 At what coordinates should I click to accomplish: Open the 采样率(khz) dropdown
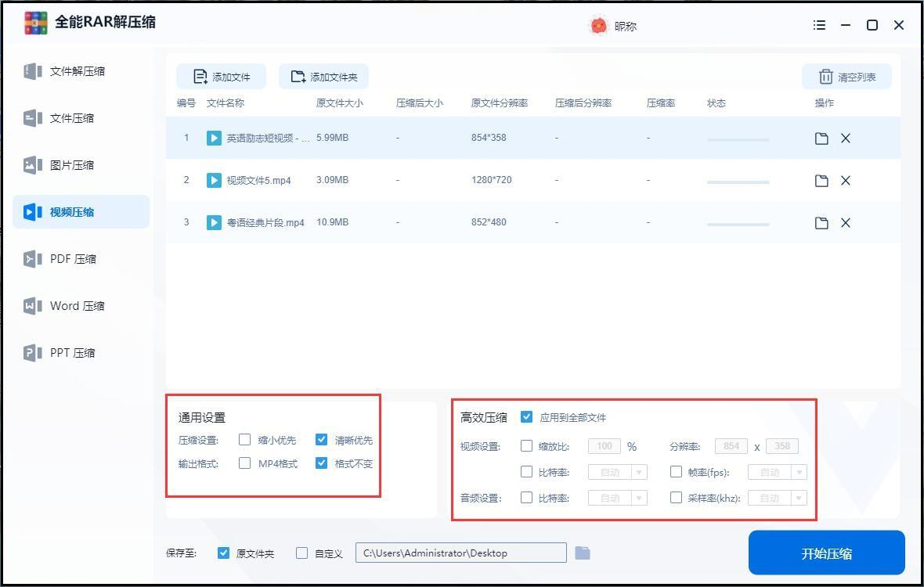tap(778, 498)
